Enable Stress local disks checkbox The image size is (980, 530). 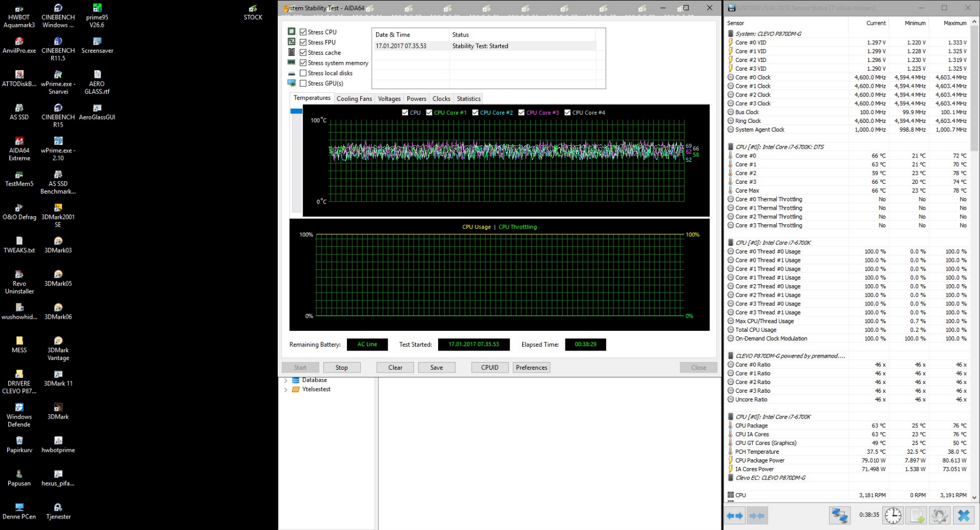point(303,73)
